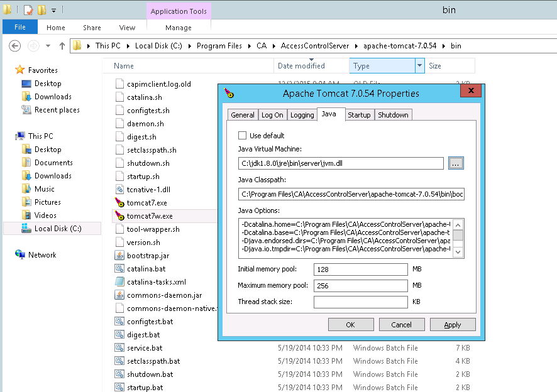Expand breadcrumb arrow after This PC

pyautogui.click(x=128, y=46)
